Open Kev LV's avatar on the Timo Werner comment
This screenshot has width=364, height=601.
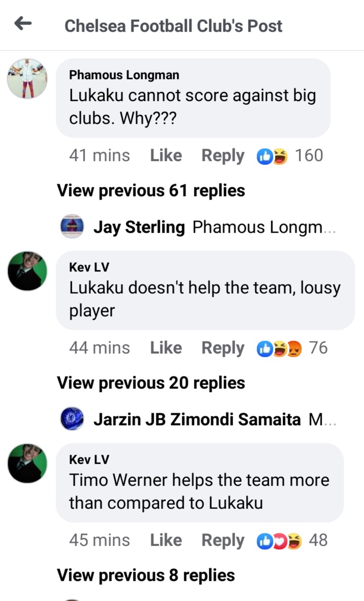(x=27, y=464)
